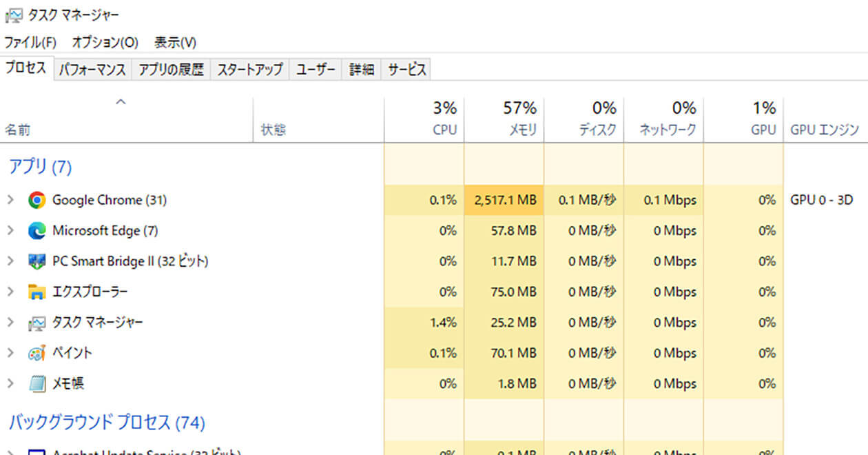Open the 表示(V) menu
Viewport: 868px width, 455px height.
pyautogui.click(x=175, y=43)
